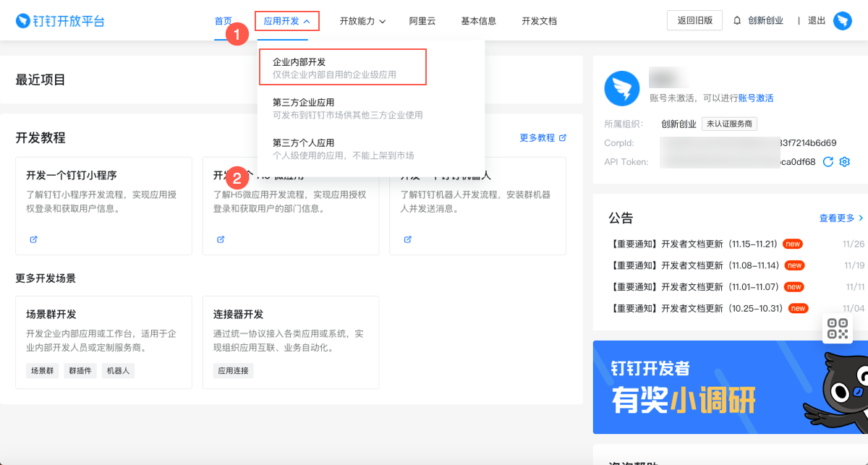Open API Token settings gear
Image resolution: width=868 pixels, height=465 pixels.
(x=844, y=162)
